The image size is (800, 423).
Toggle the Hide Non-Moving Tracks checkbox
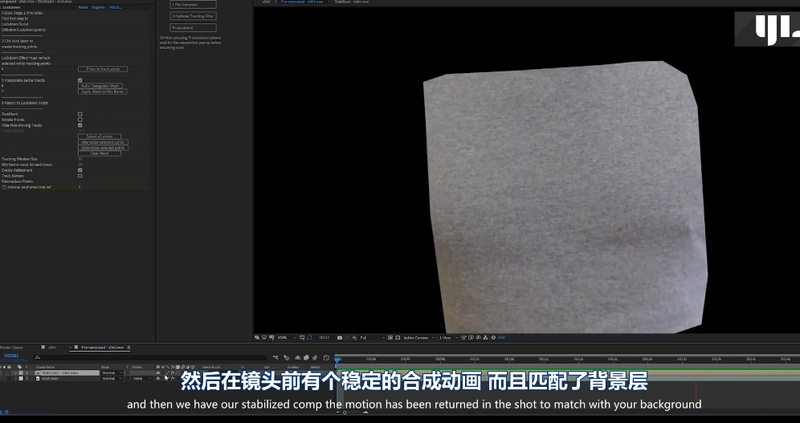[80, 125]
